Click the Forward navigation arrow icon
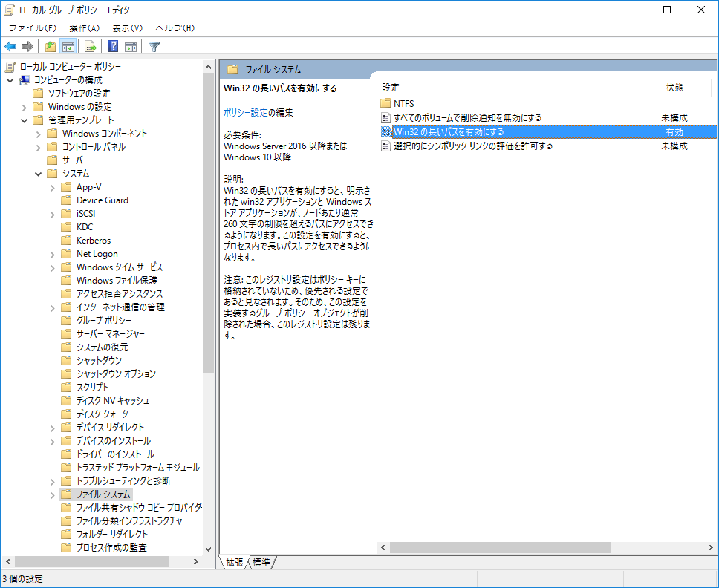This screenshot has width=719, height=588. pos(27,46)
